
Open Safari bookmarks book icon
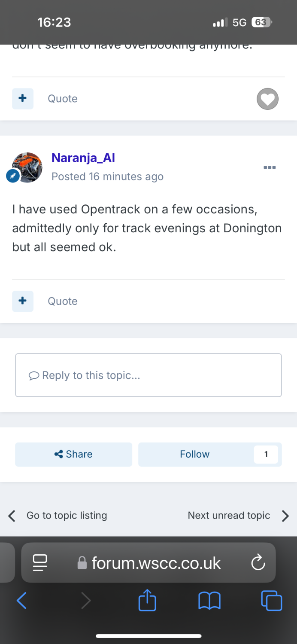click(209, 601)
